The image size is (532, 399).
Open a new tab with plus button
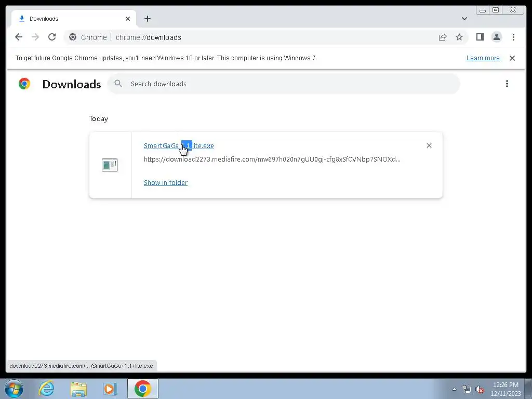click(147, 19)
